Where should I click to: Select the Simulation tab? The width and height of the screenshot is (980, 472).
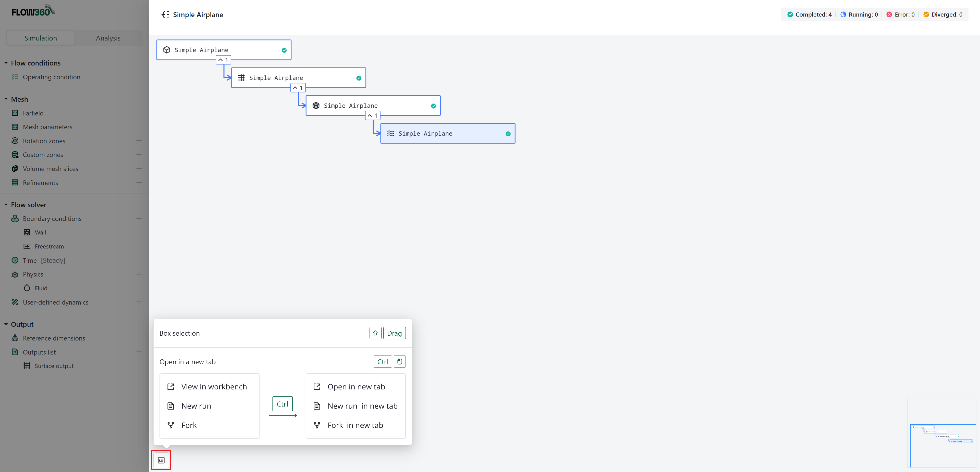(x=40, y=38)
